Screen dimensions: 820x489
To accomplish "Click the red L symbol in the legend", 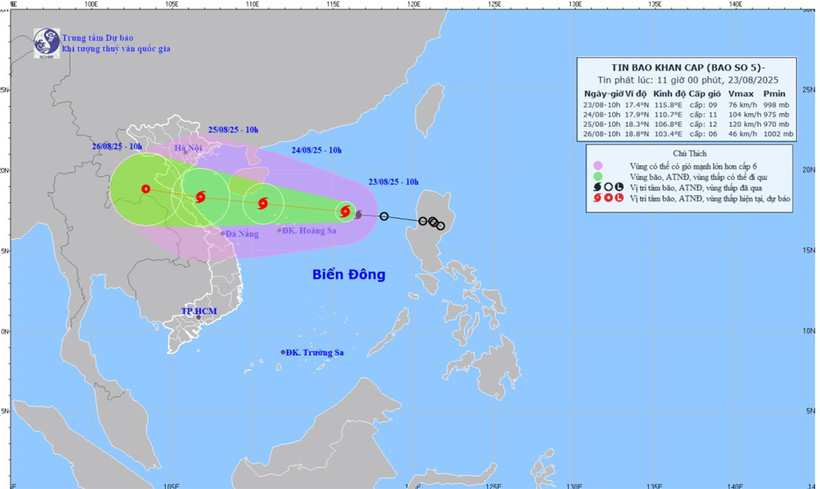I will (619, 198).
